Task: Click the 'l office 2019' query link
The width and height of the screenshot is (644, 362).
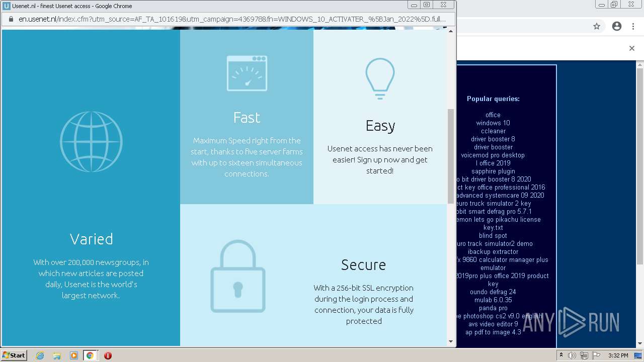Action: (x=493, y=163)
